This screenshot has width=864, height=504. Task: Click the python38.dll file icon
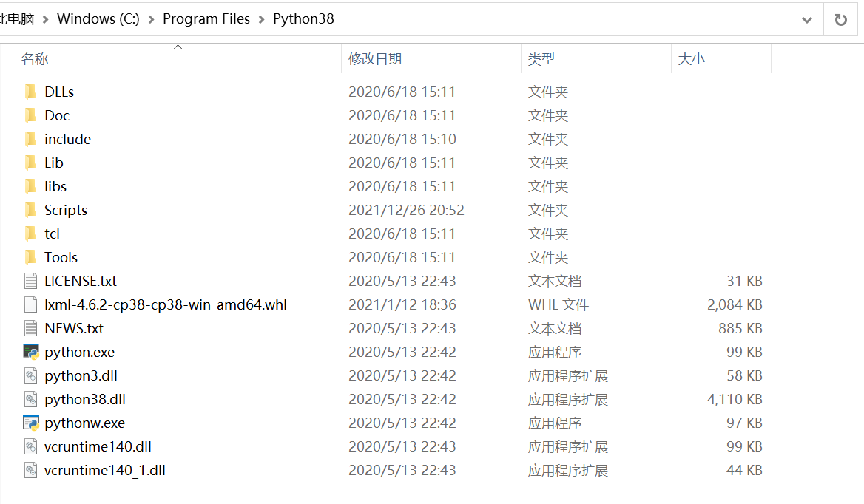click(x=31, y=400)
